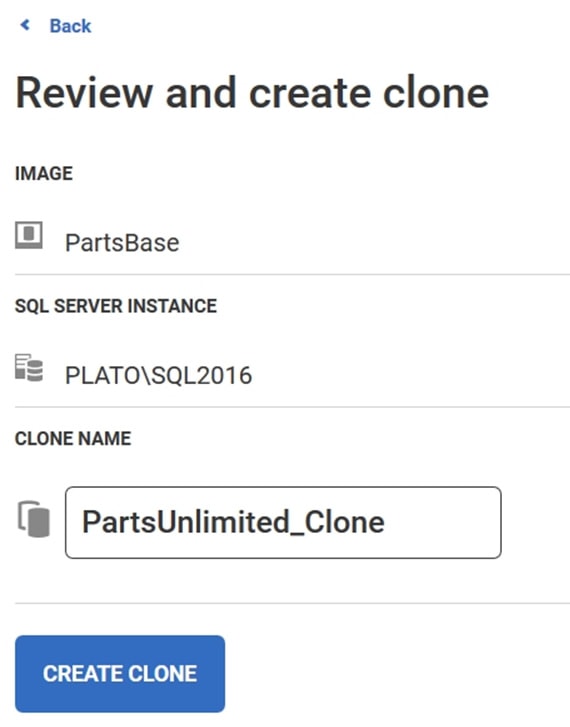Click the clone database icon
Screen dimensions: 570x727
pyautogui.click(x=33, y=519)
